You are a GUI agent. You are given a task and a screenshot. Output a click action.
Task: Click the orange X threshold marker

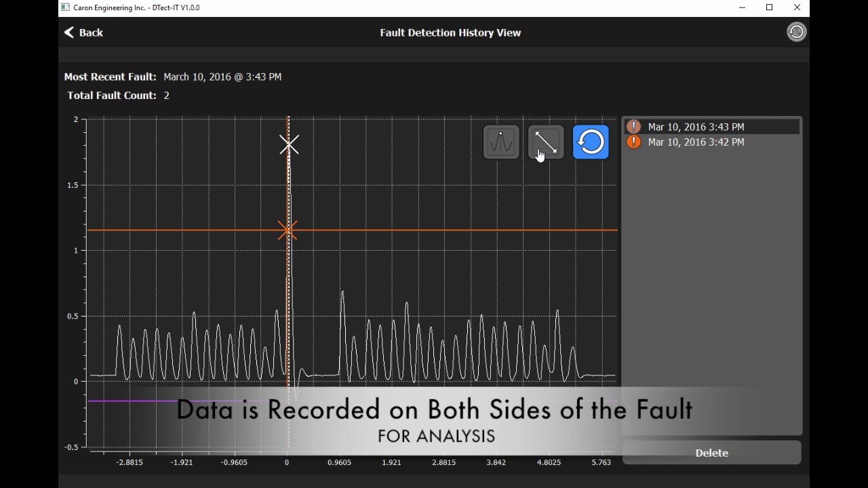288,230
